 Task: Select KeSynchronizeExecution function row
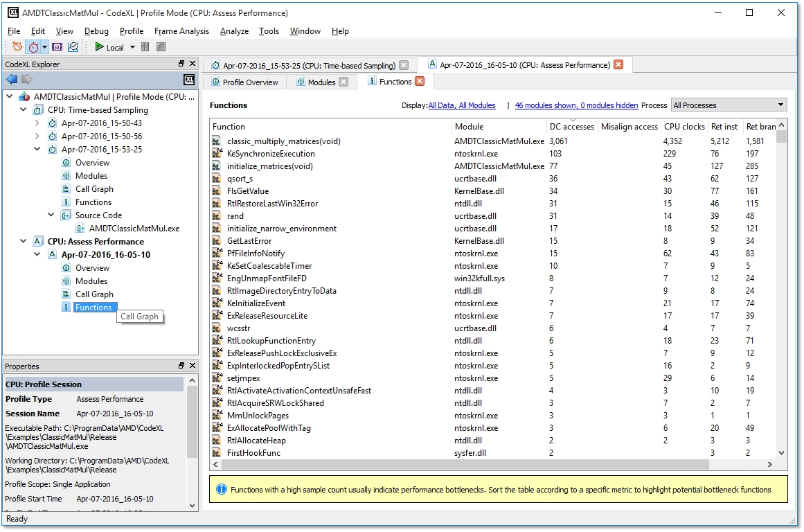[494, 153]
